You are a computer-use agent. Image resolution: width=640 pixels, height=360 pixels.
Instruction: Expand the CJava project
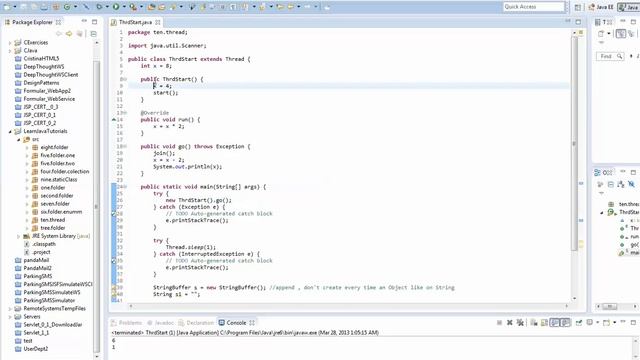tap(10, 51)
